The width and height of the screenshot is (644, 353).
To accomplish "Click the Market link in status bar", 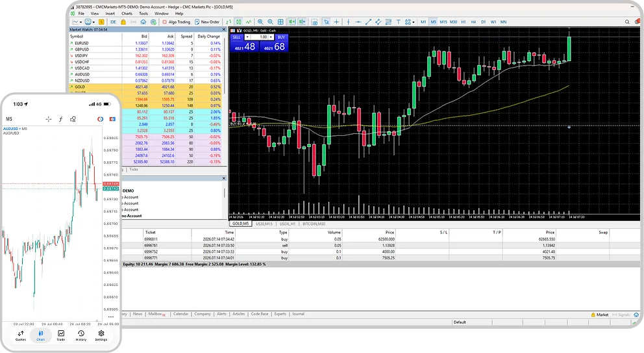I will click(600, 315).
